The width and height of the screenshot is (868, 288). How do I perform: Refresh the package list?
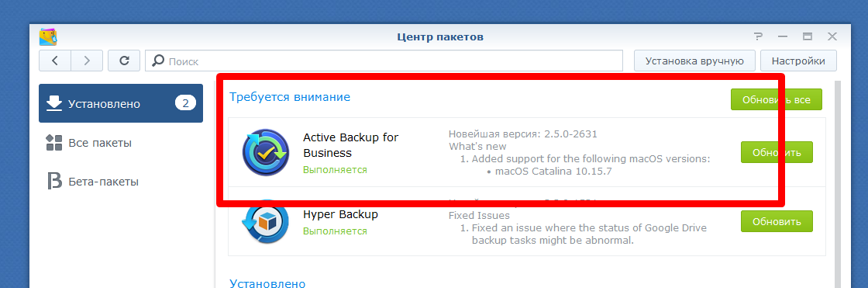tap(124, 61)
